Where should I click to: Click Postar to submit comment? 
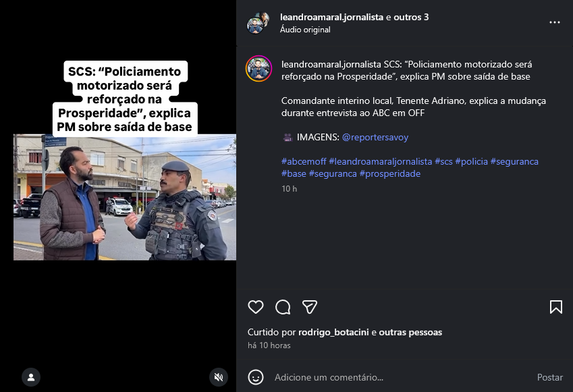[x=549, y=377]
